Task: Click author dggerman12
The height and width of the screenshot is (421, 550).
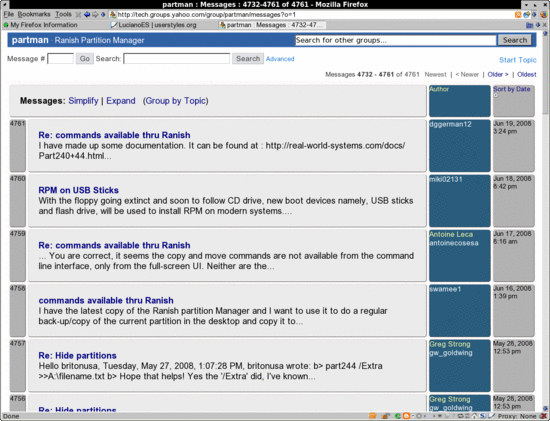Action: [x=450, y=124]
